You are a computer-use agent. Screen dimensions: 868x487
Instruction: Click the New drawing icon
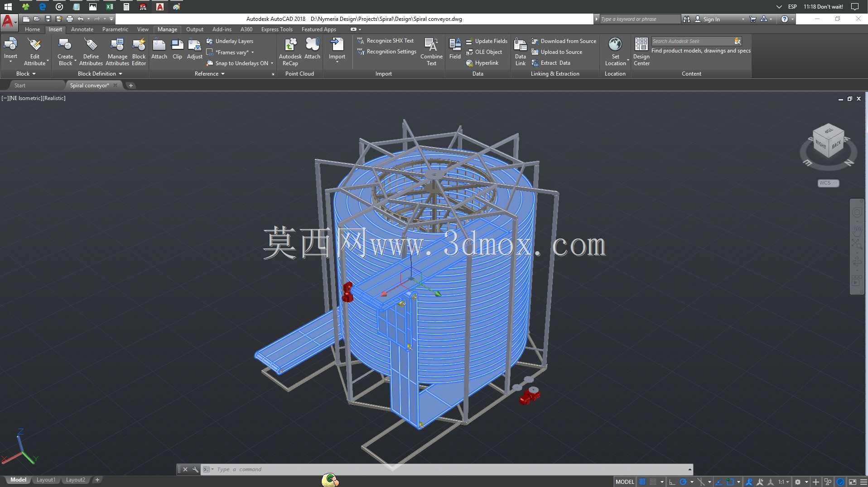26,19
